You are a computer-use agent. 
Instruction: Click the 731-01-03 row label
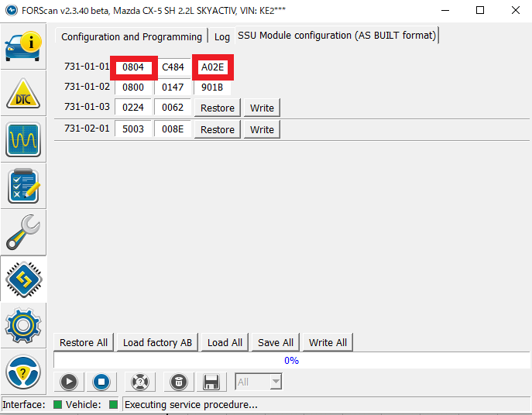87,107
